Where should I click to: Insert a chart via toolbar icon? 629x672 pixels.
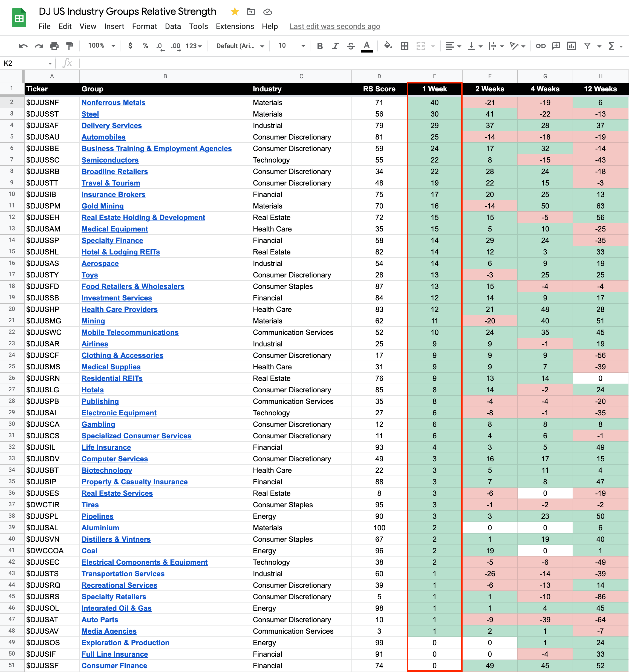click(571, 46)
